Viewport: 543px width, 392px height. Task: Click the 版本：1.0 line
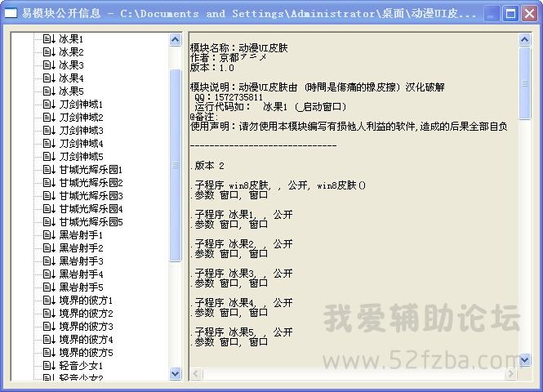coord(212,68)
